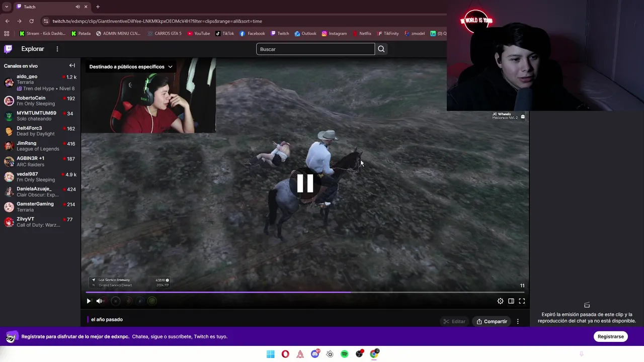Click the 'el año pasado' clip date text
644x362 pixels.
tap(107, 319)
